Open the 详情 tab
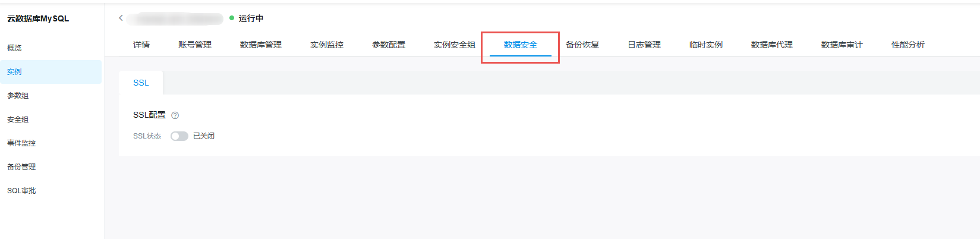 (141, 45)
